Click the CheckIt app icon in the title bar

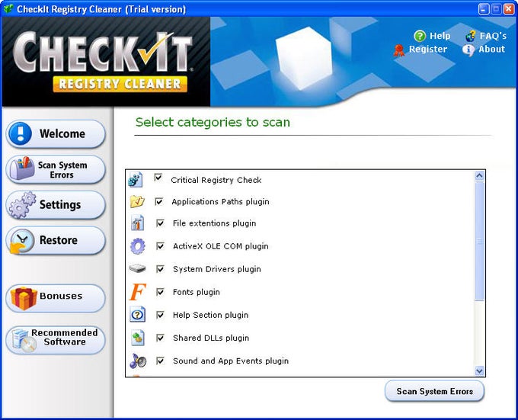click(x=8, y=9)
